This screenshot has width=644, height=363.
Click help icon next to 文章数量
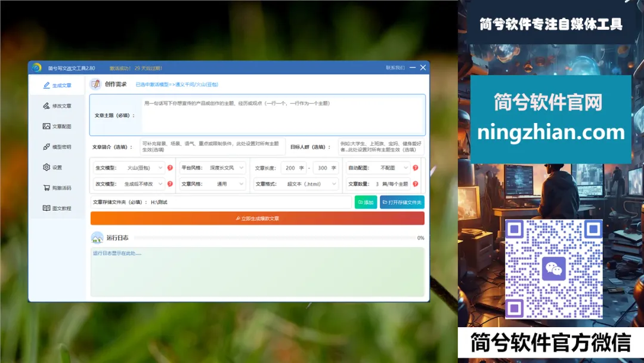[x=415, y=184]
